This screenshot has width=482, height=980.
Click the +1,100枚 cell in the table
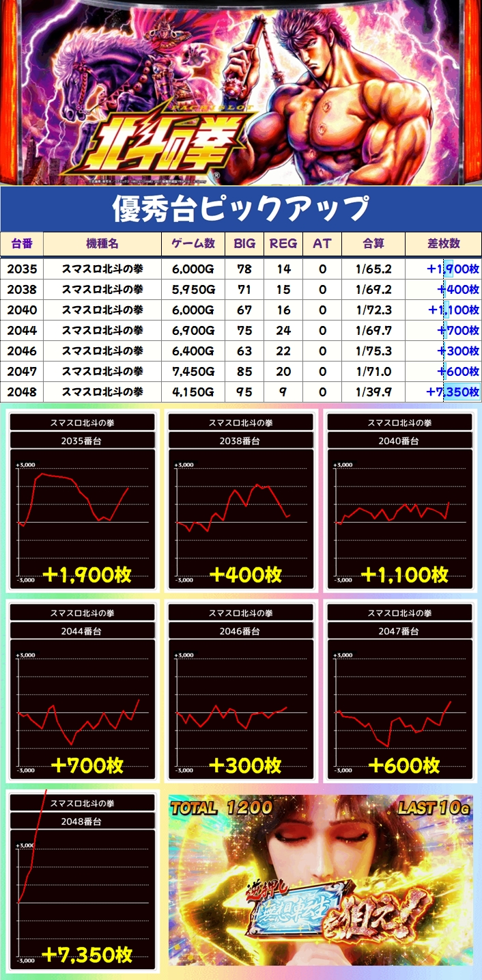point(443,310)
